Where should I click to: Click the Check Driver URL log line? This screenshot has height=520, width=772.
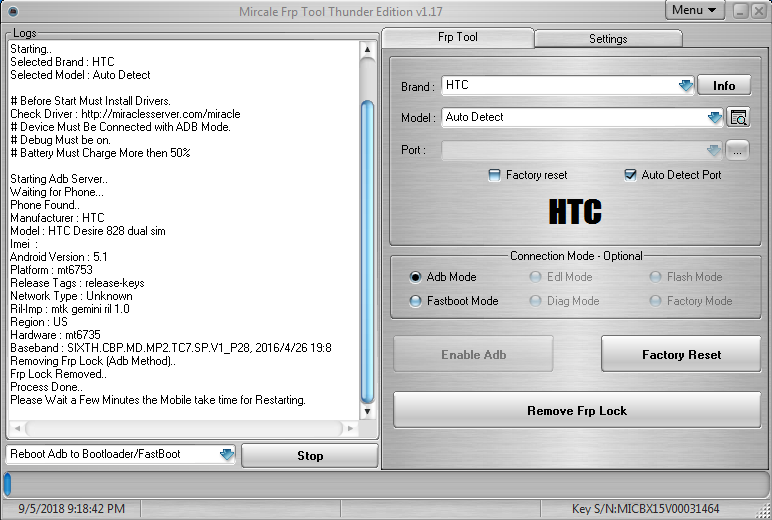point(125,114)
